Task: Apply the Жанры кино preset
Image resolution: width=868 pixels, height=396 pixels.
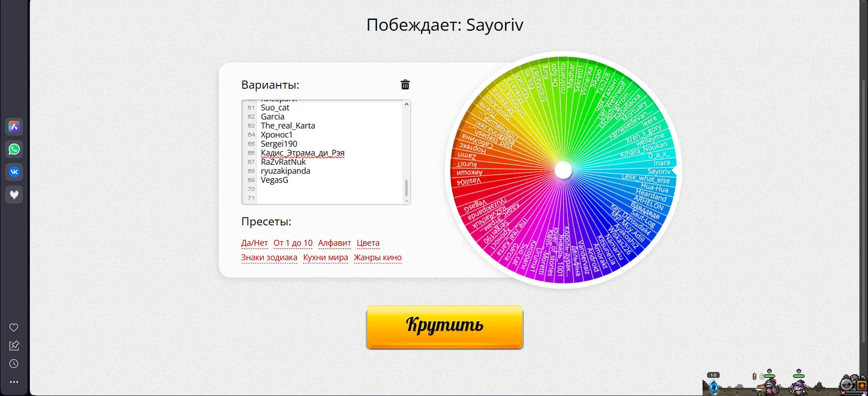Action: pos(377,257)
